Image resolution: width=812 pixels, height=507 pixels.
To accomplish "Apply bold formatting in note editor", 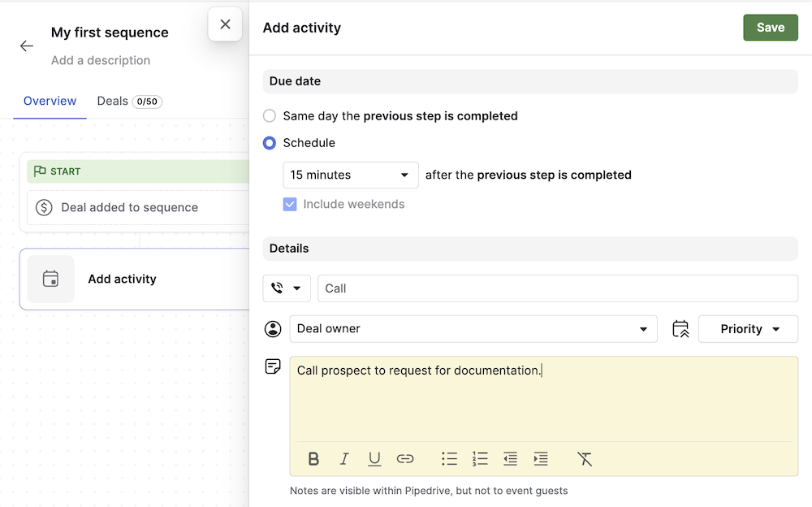I will [x=313, y=458].
